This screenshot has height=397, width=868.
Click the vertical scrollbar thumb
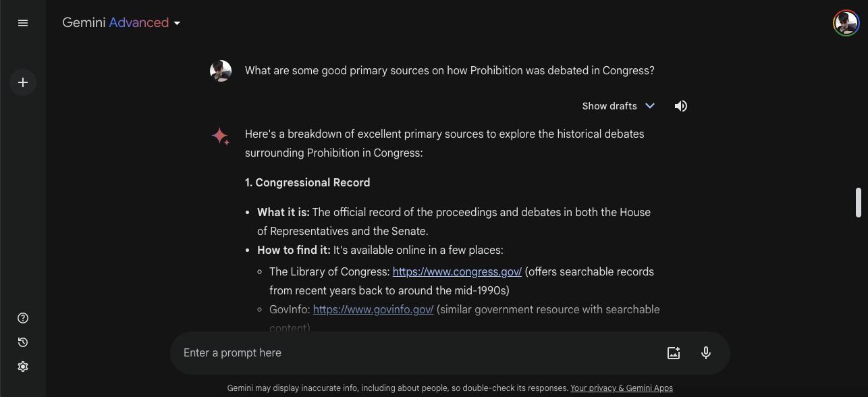pos(859,203)
